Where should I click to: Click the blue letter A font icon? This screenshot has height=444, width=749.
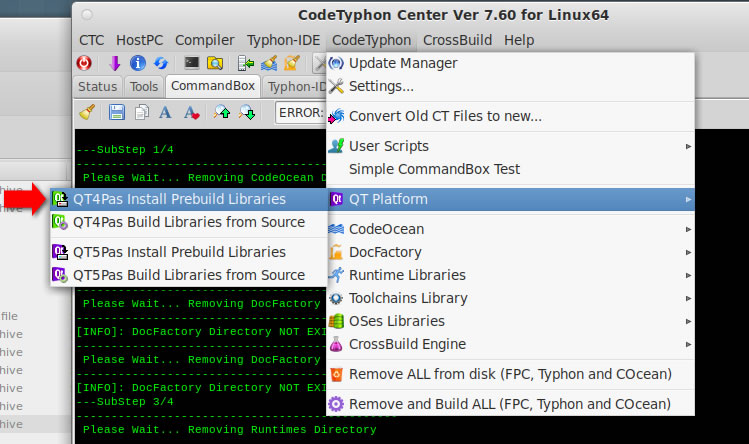pyautogui.click(x=165, y=112)
